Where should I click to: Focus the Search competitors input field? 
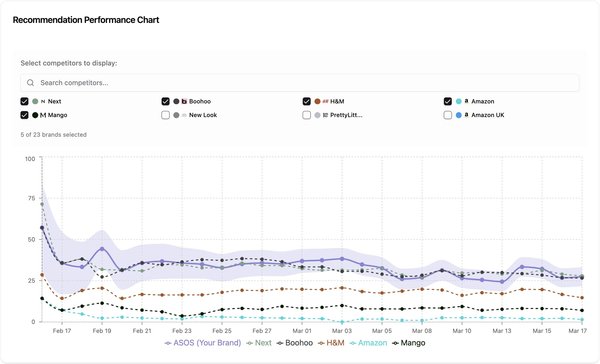click(x=300, y=83)
